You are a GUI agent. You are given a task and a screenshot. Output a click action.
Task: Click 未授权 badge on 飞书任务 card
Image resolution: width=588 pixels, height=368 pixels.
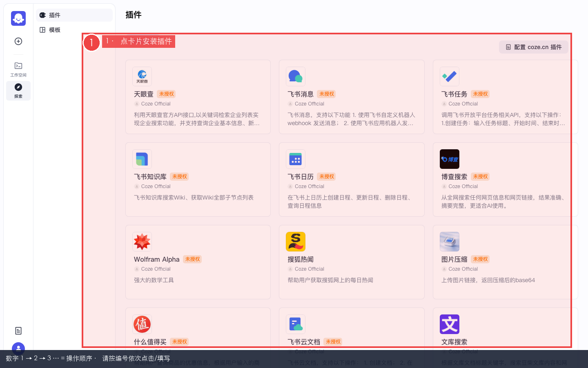[x=481, y=94]
